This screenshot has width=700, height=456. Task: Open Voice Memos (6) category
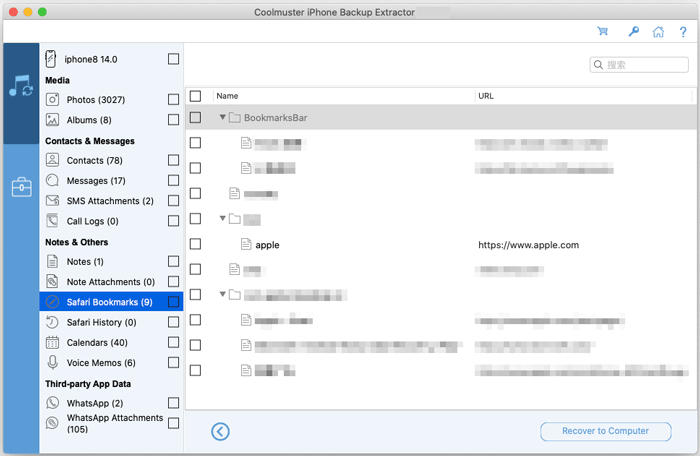111,363
